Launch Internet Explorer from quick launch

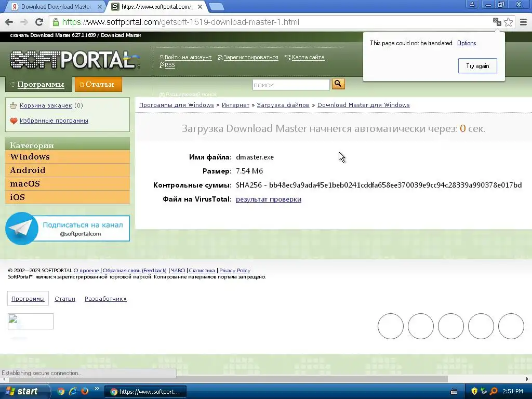[x=73, y=391]
